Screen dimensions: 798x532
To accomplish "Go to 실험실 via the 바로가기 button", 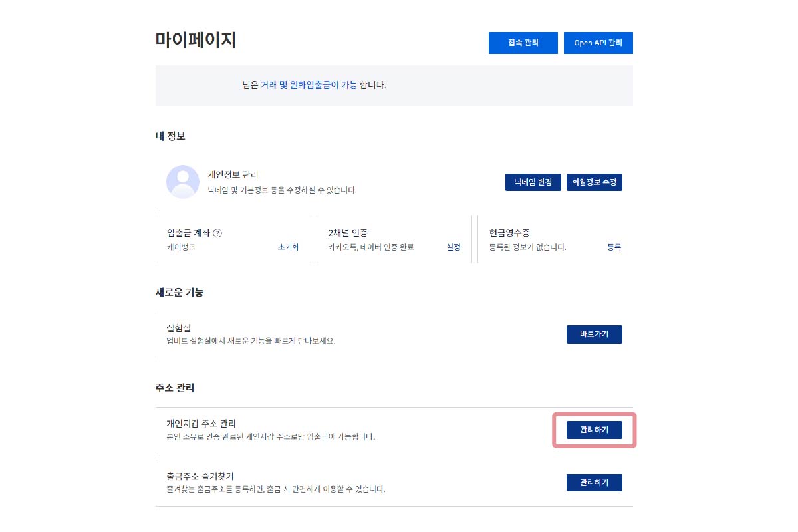I will (594, 334).
